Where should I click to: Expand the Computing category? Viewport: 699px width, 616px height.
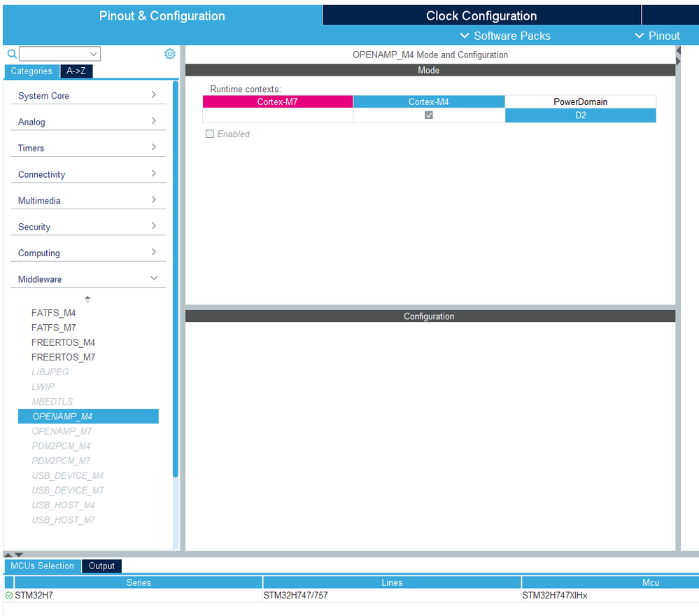[88, 253]
